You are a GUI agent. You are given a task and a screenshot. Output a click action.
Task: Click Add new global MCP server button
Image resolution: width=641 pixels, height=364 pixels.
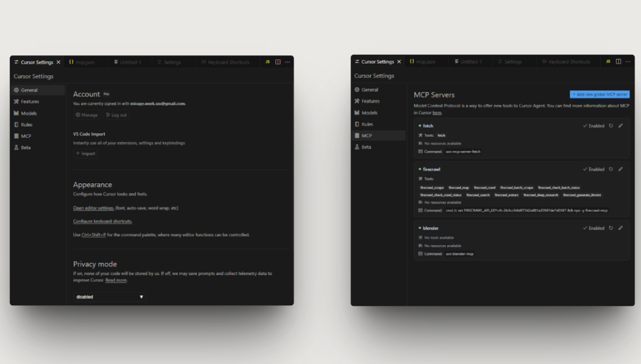[600, 94]
